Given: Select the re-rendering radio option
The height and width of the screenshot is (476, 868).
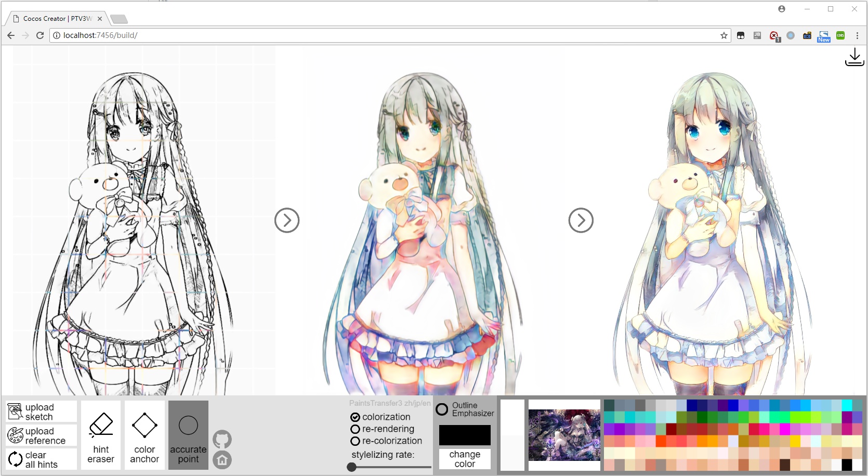Looking at the screenshot, I should (356, 429).
